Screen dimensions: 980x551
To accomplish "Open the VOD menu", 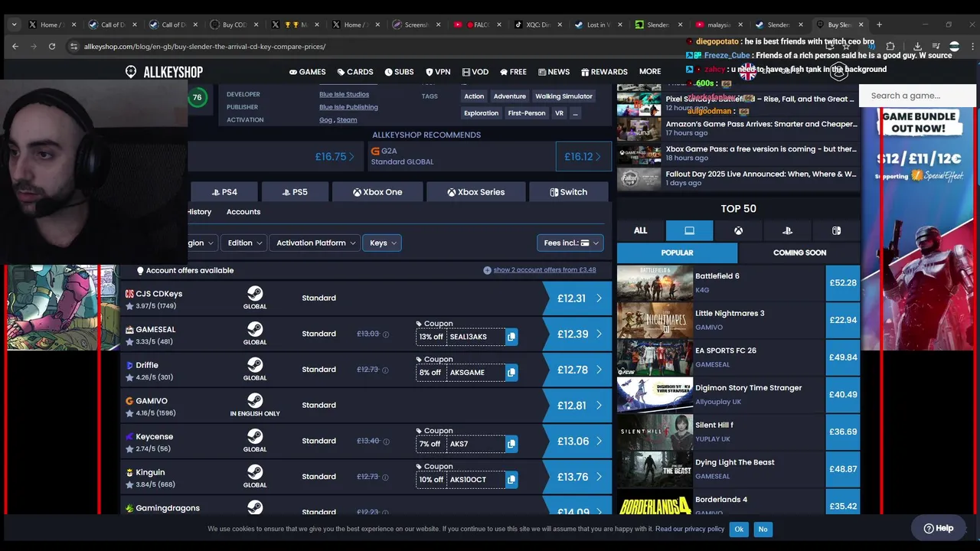I will tap(475, 72).
